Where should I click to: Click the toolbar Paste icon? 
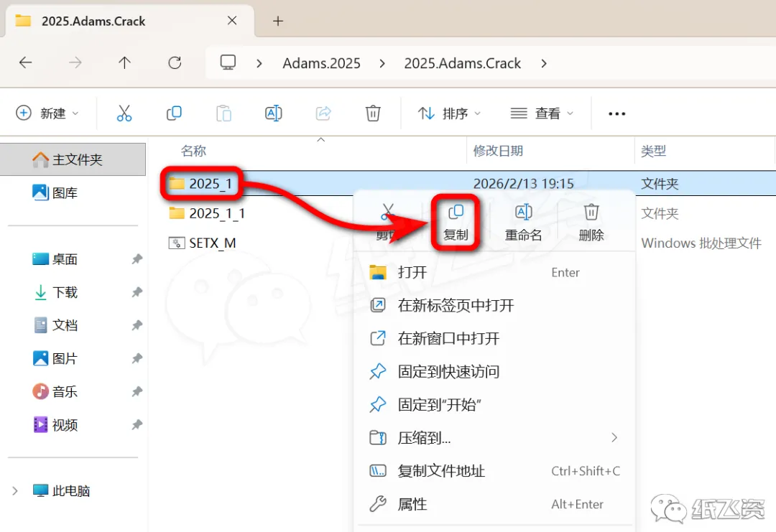point(223,113)
